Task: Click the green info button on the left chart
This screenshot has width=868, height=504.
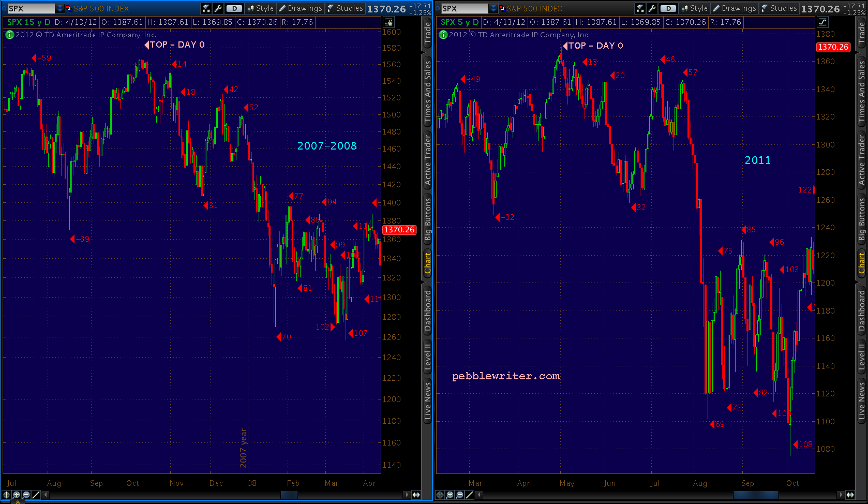Action: [9, 35]
